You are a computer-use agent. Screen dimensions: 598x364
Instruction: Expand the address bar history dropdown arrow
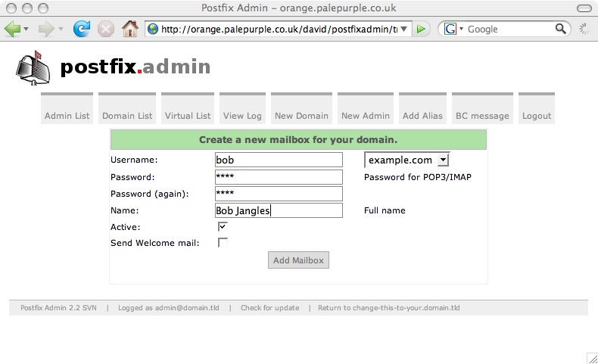click(404, 29)
